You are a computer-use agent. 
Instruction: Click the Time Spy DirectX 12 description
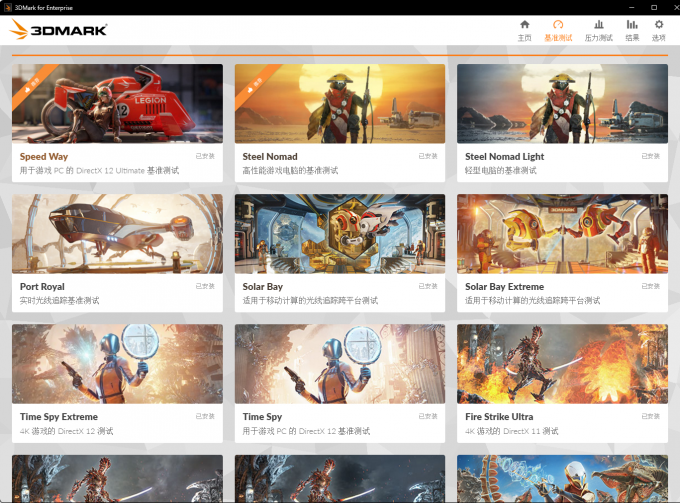[306, 431]
